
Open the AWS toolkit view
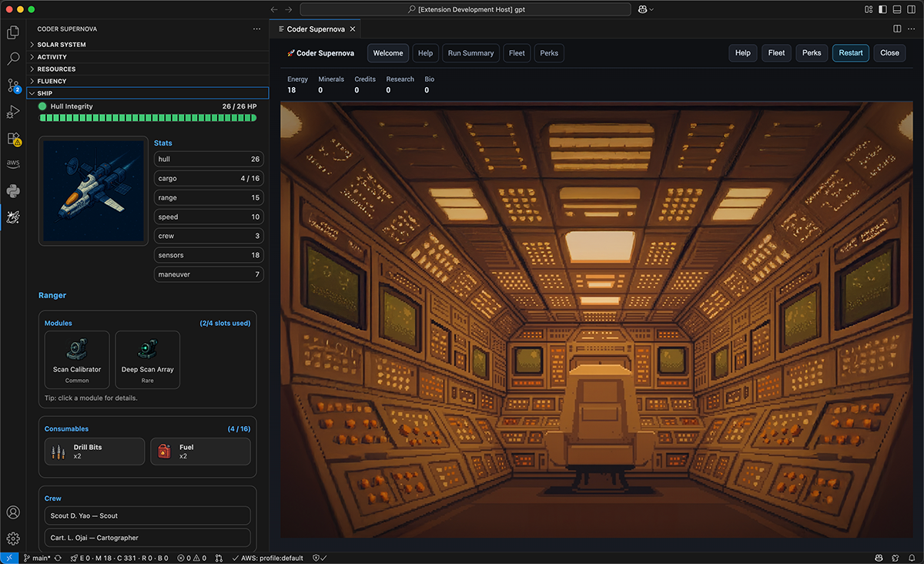[13, 164]
